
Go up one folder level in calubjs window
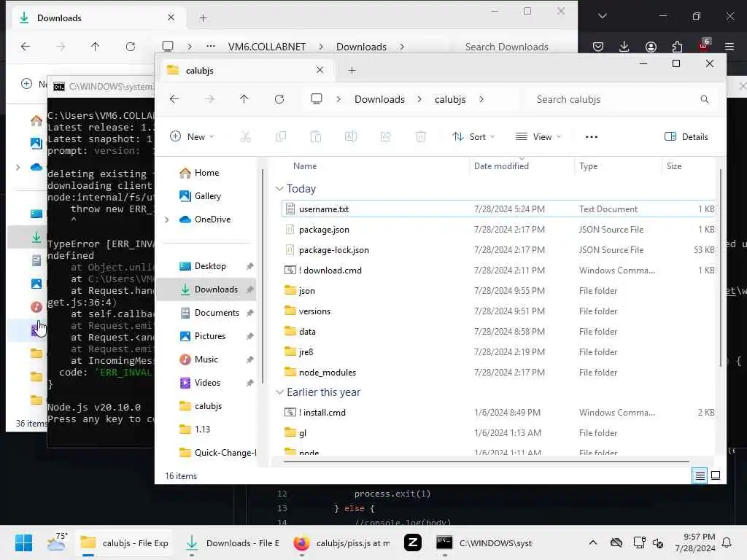tap(244, 99)
